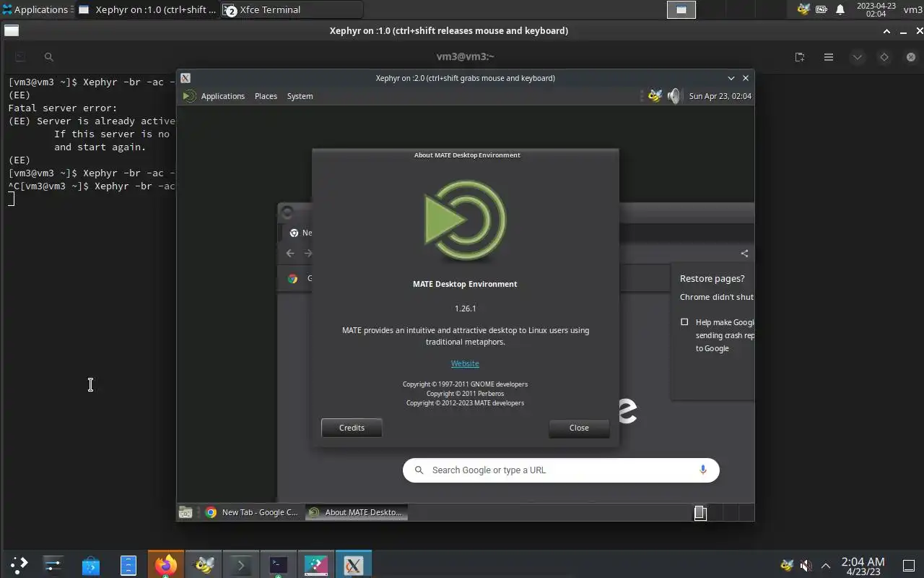Click the volume speaker icon in MATE panel
The height and width of the screenshot is (578, 924).
coord(674,96)
